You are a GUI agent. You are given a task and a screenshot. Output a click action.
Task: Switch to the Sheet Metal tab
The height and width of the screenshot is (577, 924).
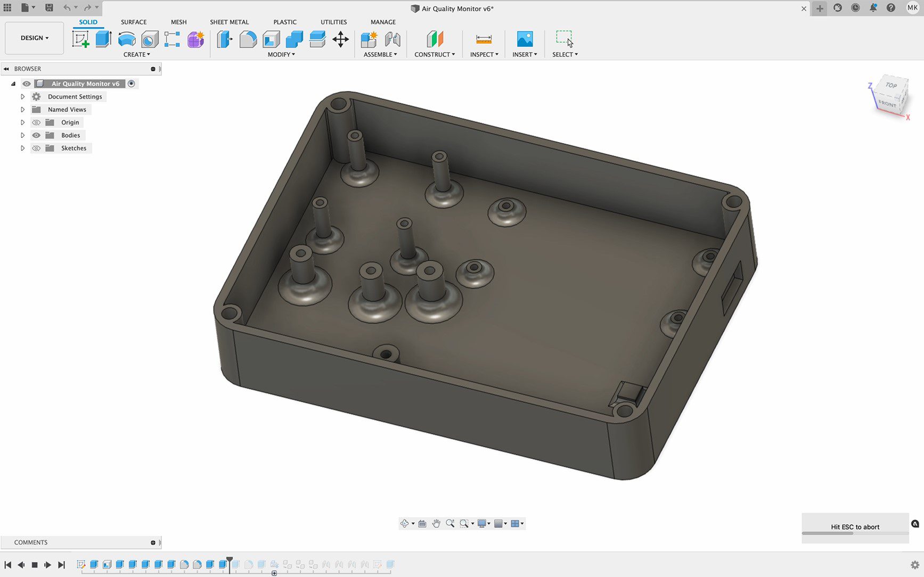coord(229,22)
